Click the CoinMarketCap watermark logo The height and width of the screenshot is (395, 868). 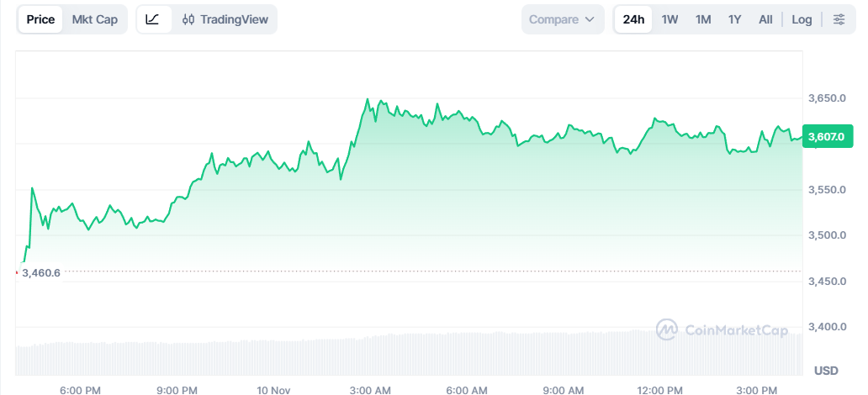(x=721, y=329)
